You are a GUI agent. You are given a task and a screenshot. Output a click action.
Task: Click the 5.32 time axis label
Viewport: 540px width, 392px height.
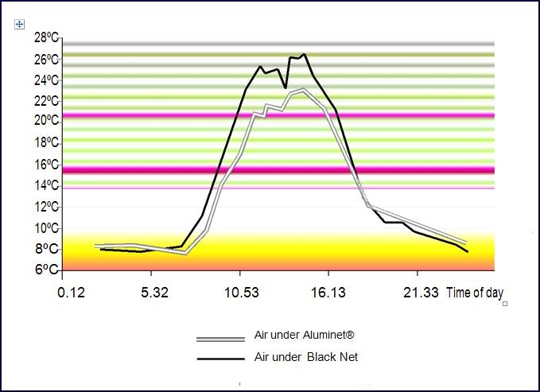click(x=155, y=293)
